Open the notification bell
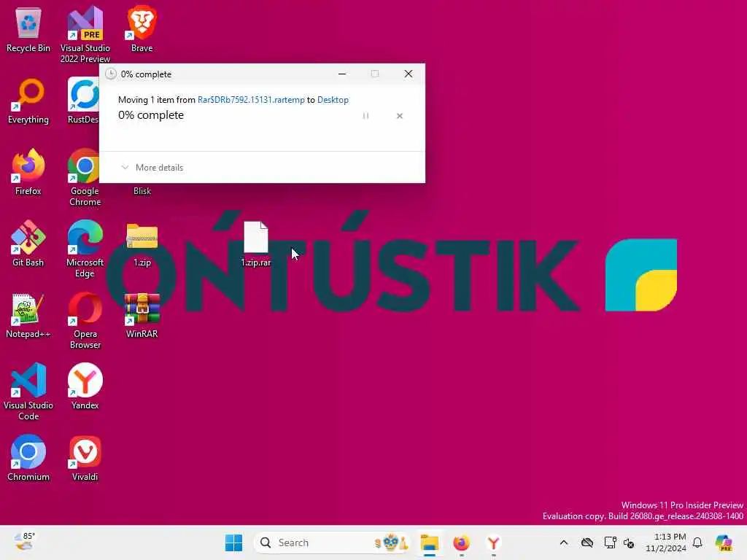 click(x=697, y=542)
